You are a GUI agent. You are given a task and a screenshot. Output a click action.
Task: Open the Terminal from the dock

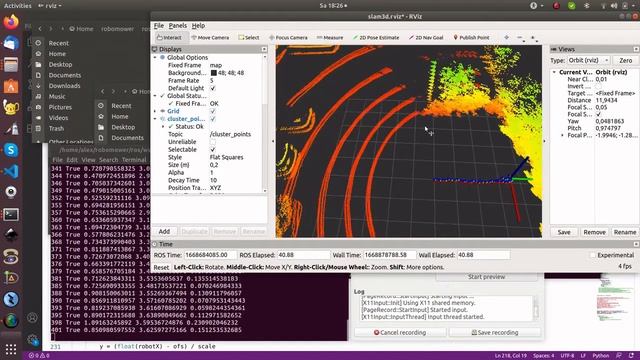[x=11, y=214]
